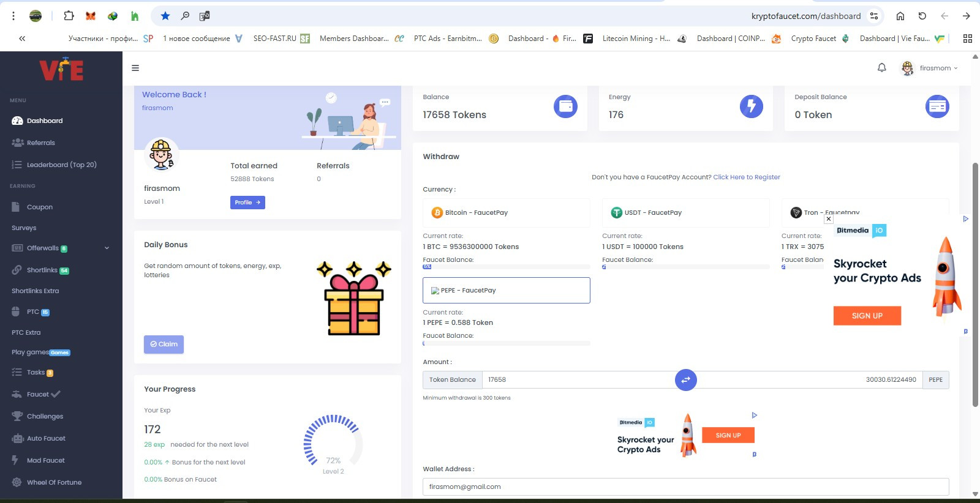The height and width of the screenshot is (503, 980).
Task: Click the Bitcoin FaucetPay balance bar
Action: pos(507,267)
